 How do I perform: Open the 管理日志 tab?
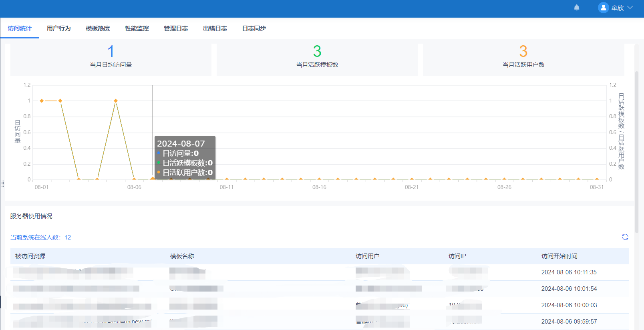coord(176,28)
